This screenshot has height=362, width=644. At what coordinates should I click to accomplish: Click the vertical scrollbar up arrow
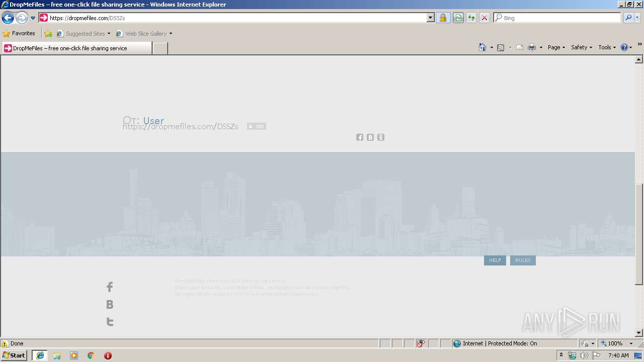coord(639,60)
